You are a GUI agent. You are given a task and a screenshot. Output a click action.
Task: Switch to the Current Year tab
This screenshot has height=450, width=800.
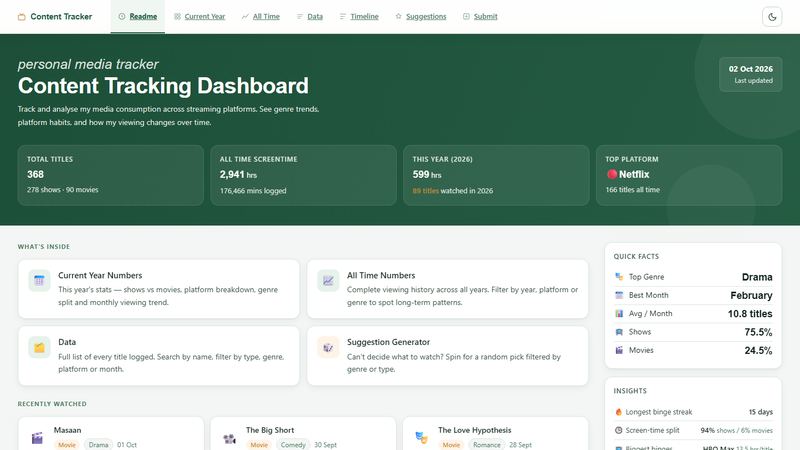(199, 16)
